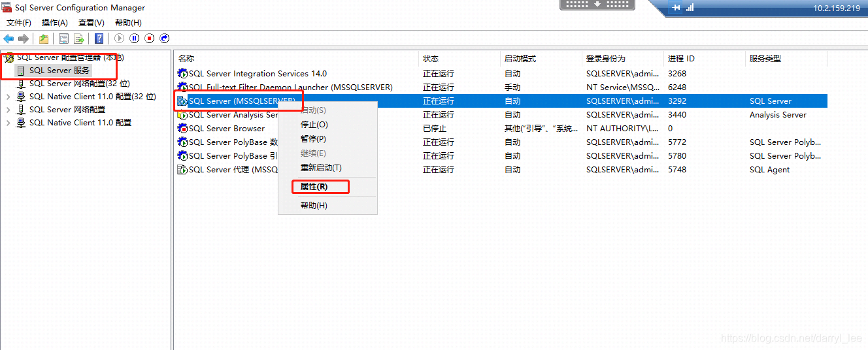Viewport: 868px width, 350px height.
Task: Click process ID 6248
Action: point(678,87)
